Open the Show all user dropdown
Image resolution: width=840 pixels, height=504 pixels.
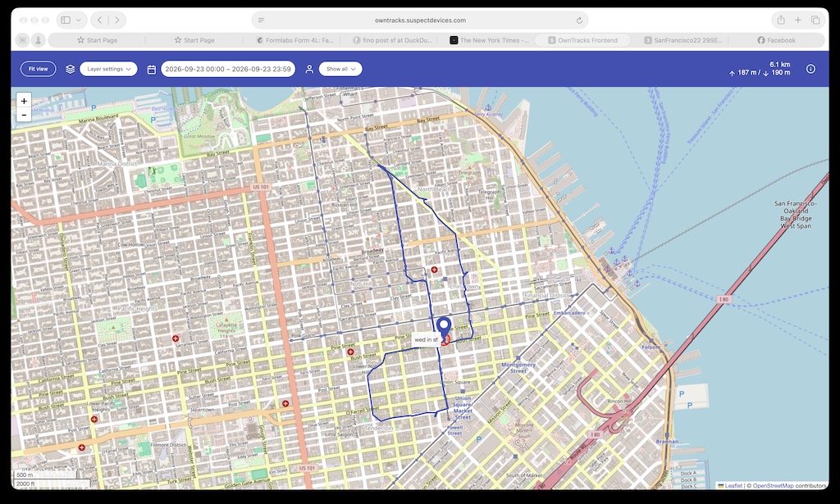(340, 69)
